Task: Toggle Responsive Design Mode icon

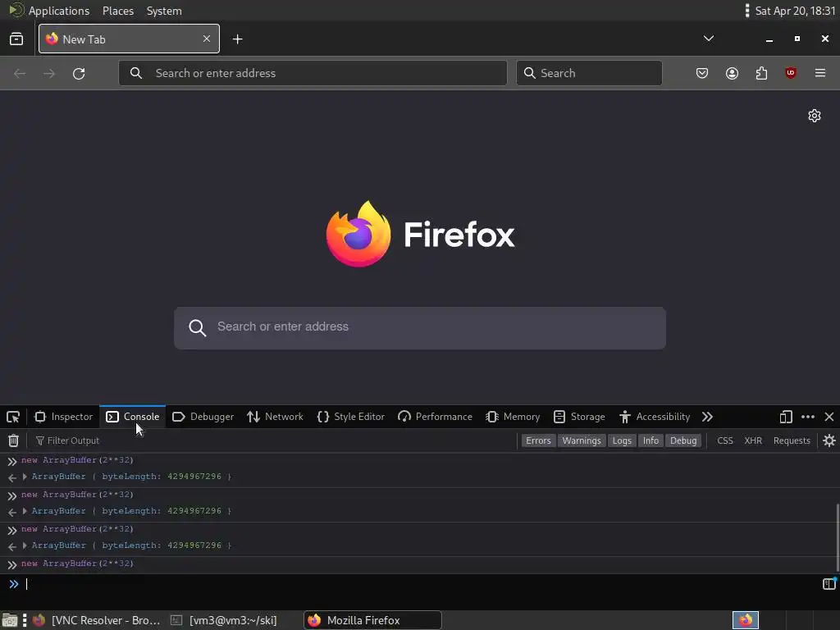Action: pos(785,417)
